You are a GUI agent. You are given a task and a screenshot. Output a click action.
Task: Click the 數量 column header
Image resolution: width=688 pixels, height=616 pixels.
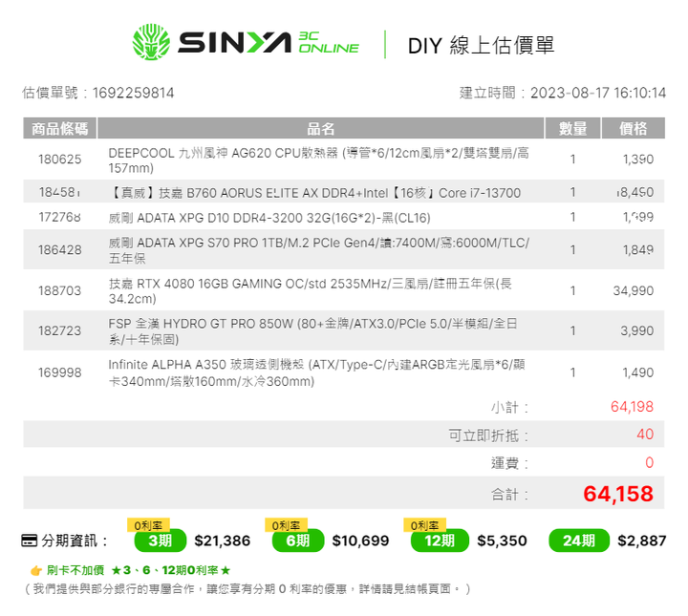click(572, 129)
